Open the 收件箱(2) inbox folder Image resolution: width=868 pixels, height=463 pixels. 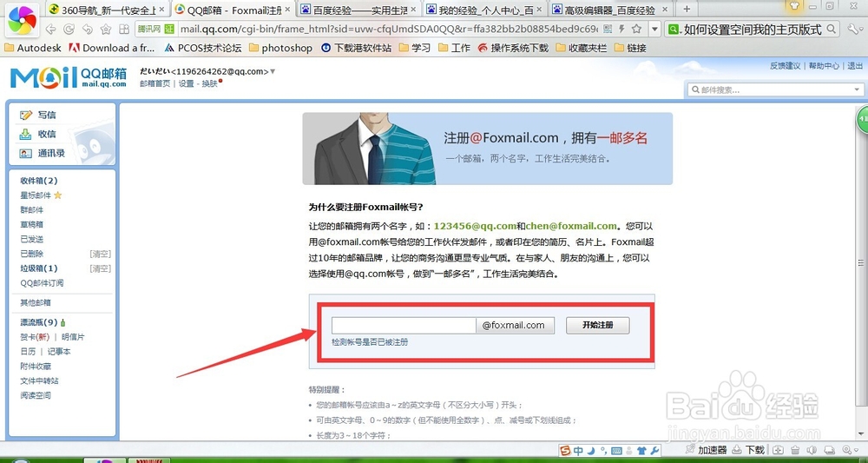coord(39,181)
